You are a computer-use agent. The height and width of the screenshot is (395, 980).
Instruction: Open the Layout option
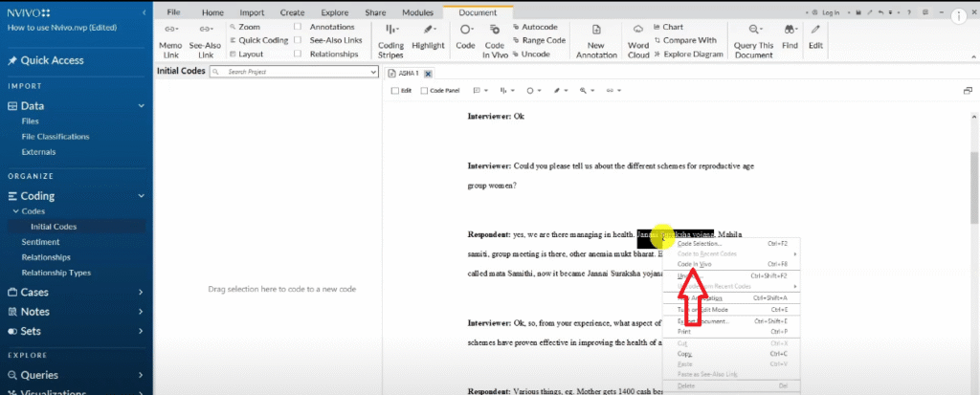pyautogui.click(x=246, y=55)
